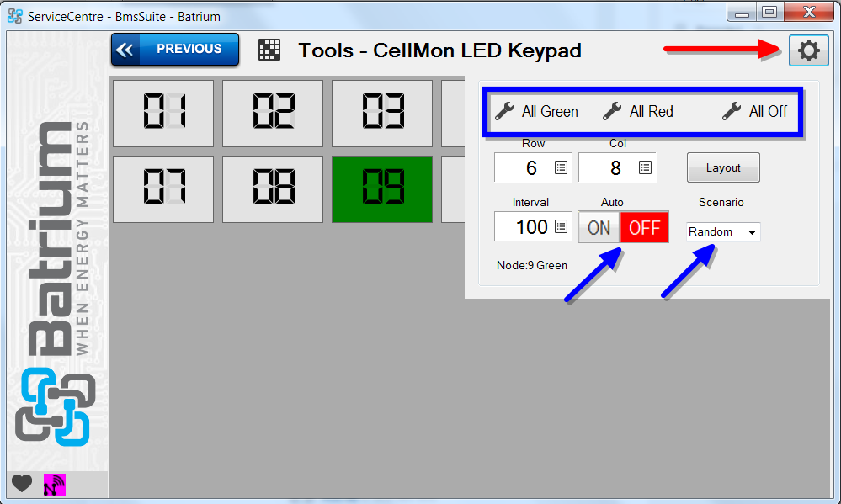The image size is (841, 504).
Task: Go back with the PREVIOUS button
Action: coord(175,50)
